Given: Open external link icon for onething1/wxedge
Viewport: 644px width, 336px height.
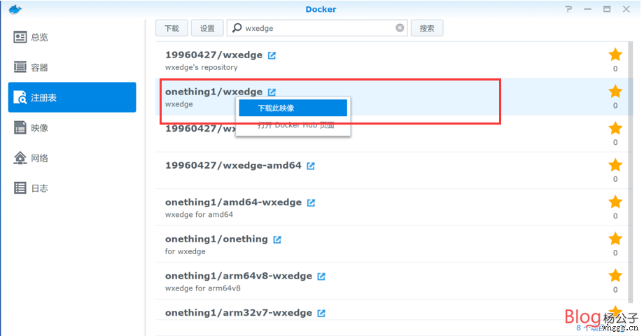Looking at the screenshot, I should (272, 92).
